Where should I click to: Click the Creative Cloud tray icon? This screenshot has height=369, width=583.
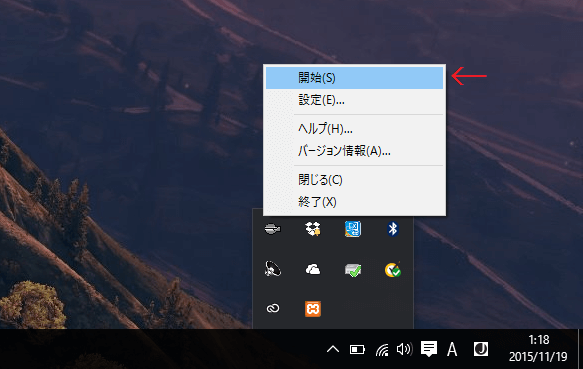273,308
